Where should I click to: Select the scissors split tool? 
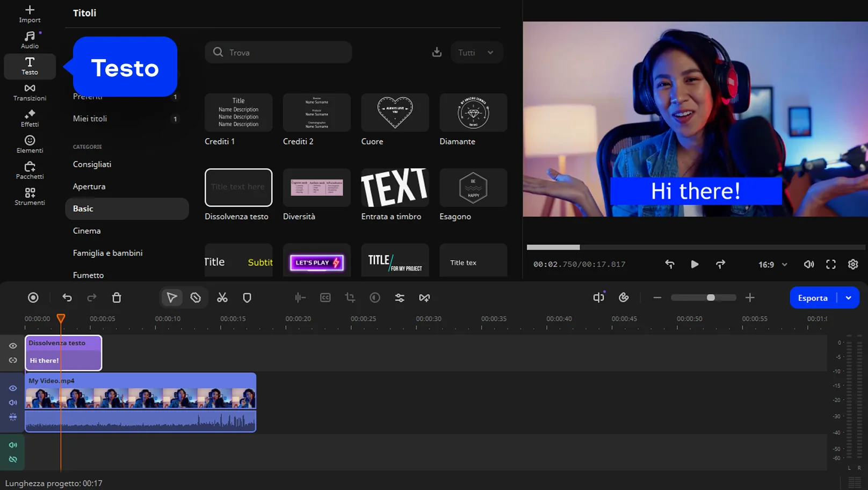pos(222,298)
